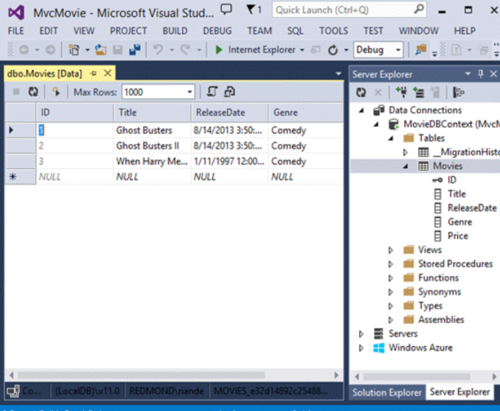Image resolution: width=500 pixels, height=411 pixels.
Task: Click the Navigate Backward toolbar icon
Action: [x=24, y=50]
